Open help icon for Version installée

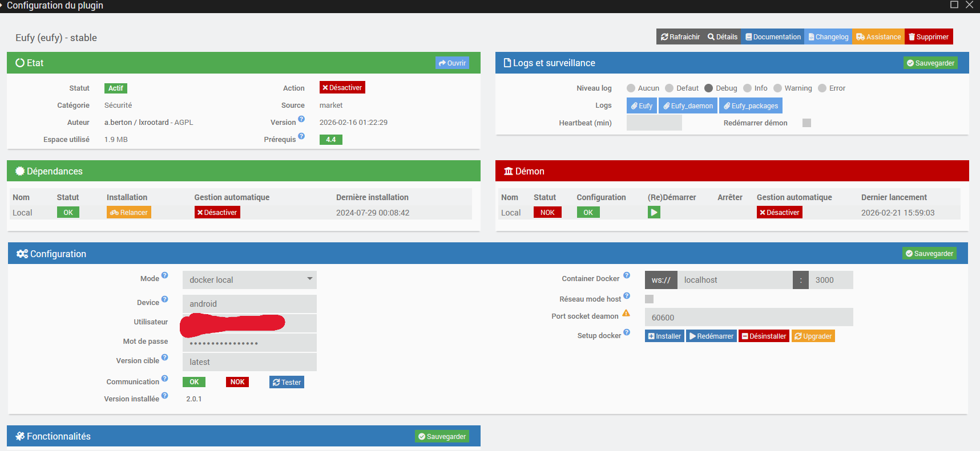pyautogui.click(x=164, y=396)
